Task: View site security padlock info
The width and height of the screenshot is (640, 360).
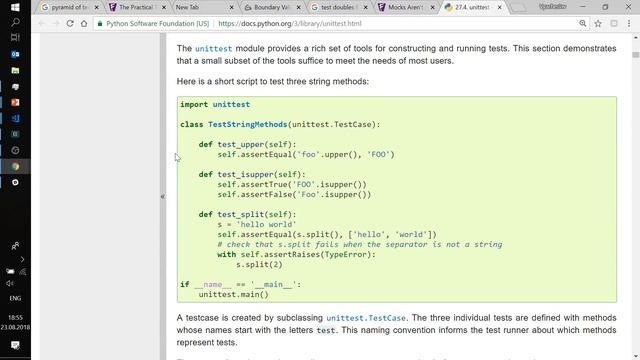Action: click(x=100, y=24)
